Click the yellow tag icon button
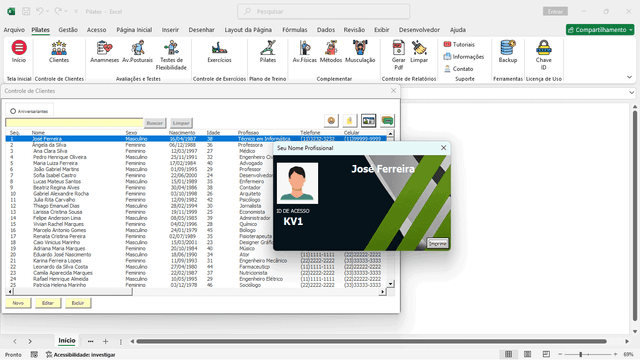Image resolution: width=640 pixels, height=360 pixels. click(x=349, y=120)
